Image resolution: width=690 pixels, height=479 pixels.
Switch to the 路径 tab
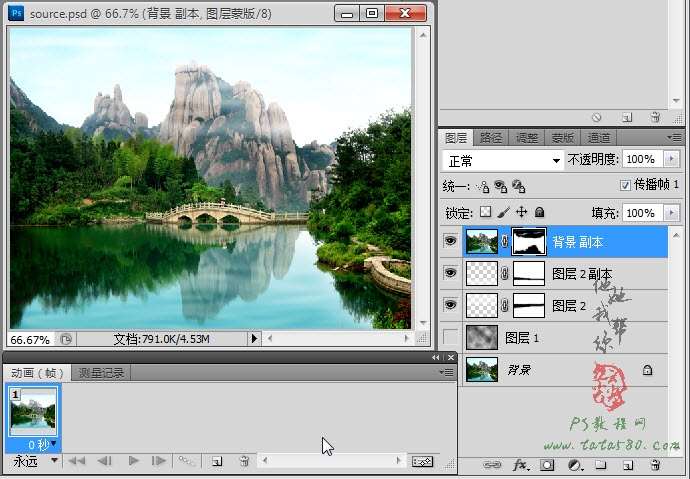(491, 138)
